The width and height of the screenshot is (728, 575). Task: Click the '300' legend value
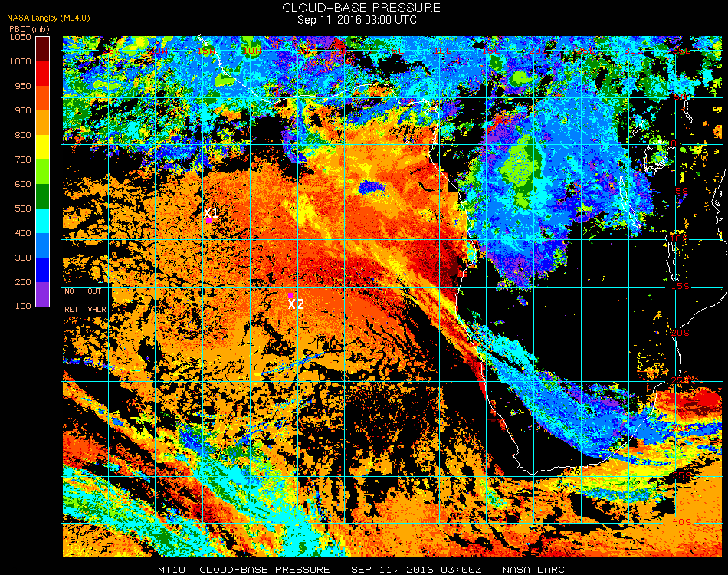(x=23, y=258)
